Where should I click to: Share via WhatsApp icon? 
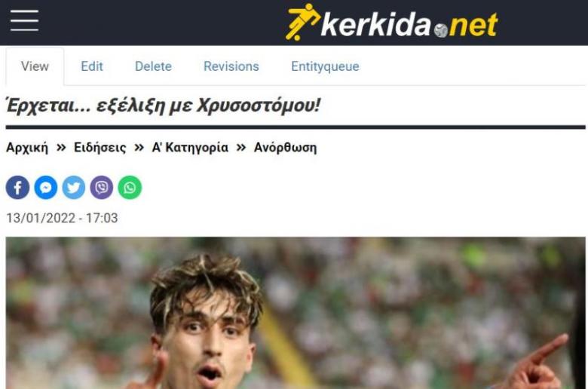(130, 187)
